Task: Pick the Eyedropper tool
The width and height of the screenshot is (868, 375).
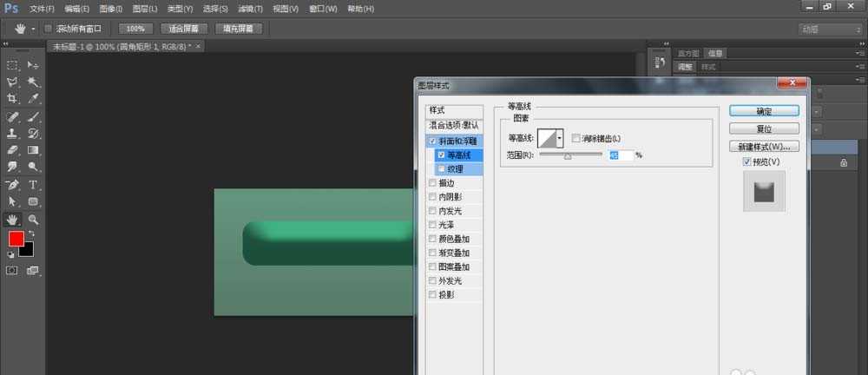Action: coord(33,99)
